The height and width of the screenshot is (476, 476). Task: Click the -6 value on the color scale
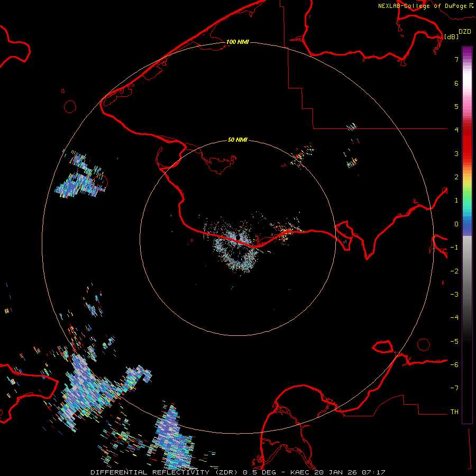coord(454,365)
